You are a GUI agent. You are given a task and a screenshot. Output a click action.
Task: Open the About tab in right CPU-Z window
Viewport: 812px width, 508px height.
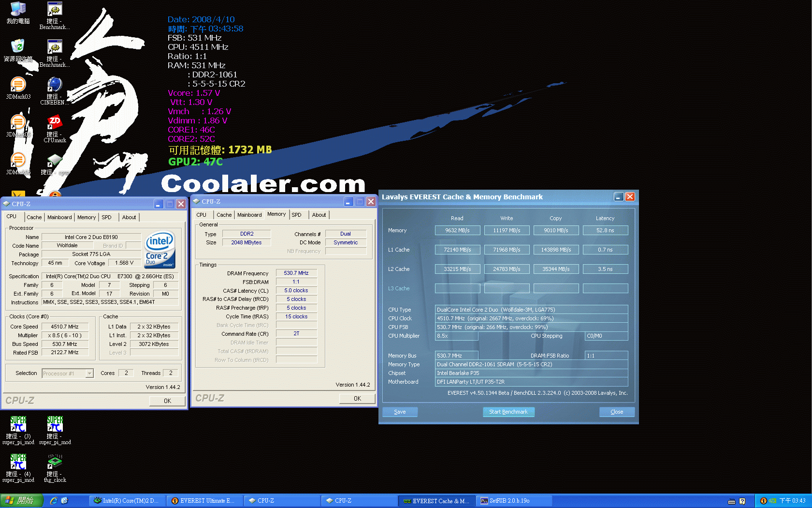(x=319, y=215)
